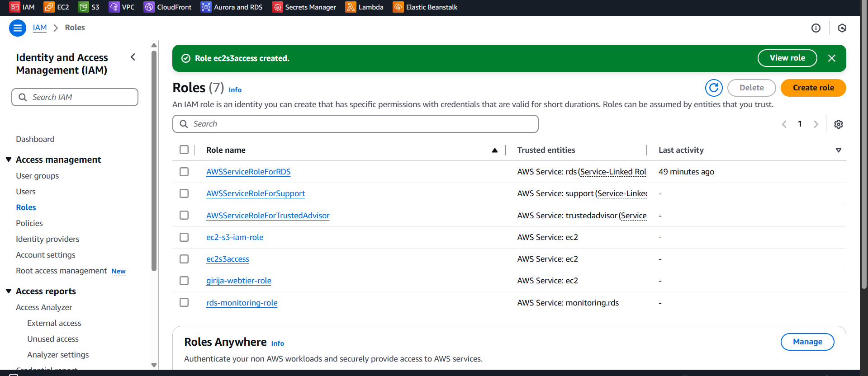
Task: Open the AWSServiceRoleForRDS link
Action: (x=248, y=172)
